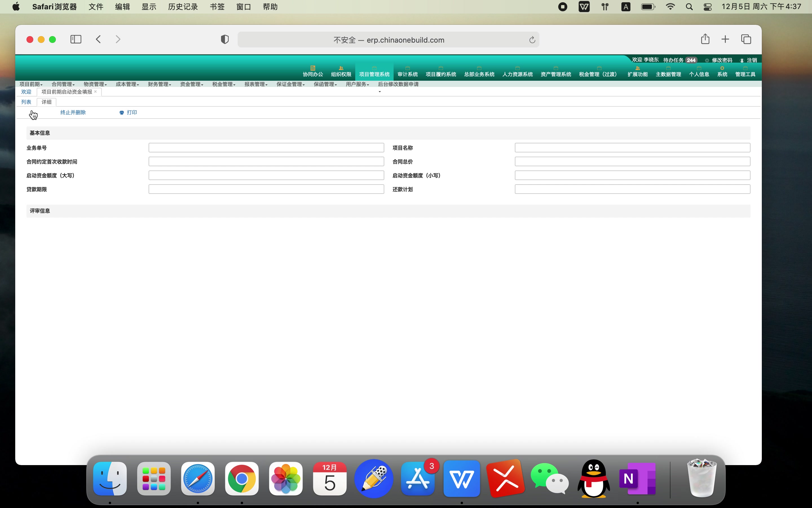Viewport: 812px width, 508px height.
Task: Open the 审计系统 module
Action: coord(407,72)
